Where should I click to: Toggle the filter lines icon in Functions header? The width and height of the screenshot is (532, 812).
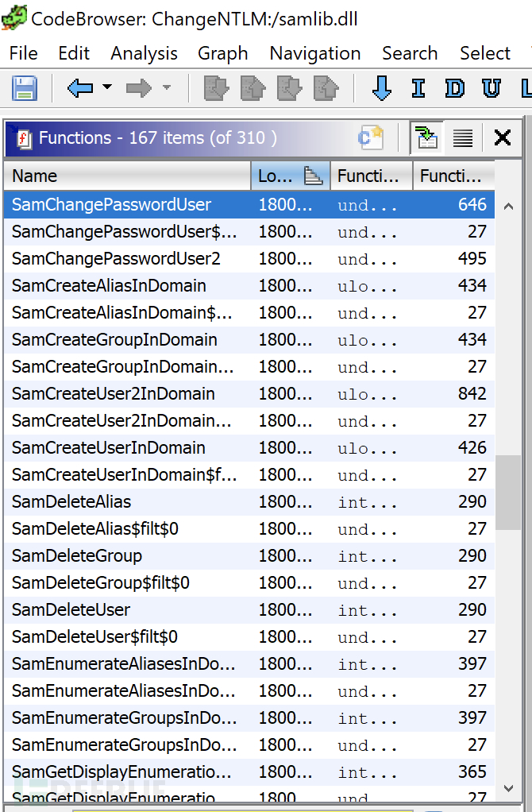coord(463,137)
